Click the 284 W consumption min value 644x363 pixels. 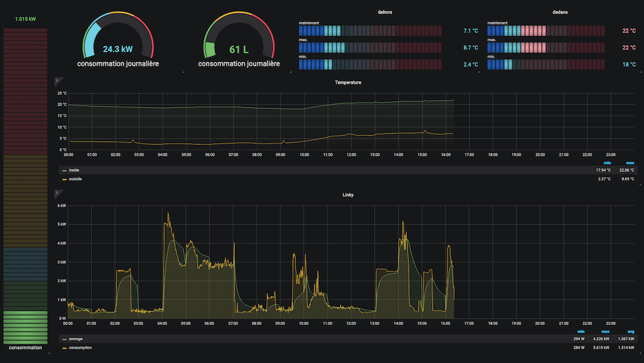coord(579,348)
